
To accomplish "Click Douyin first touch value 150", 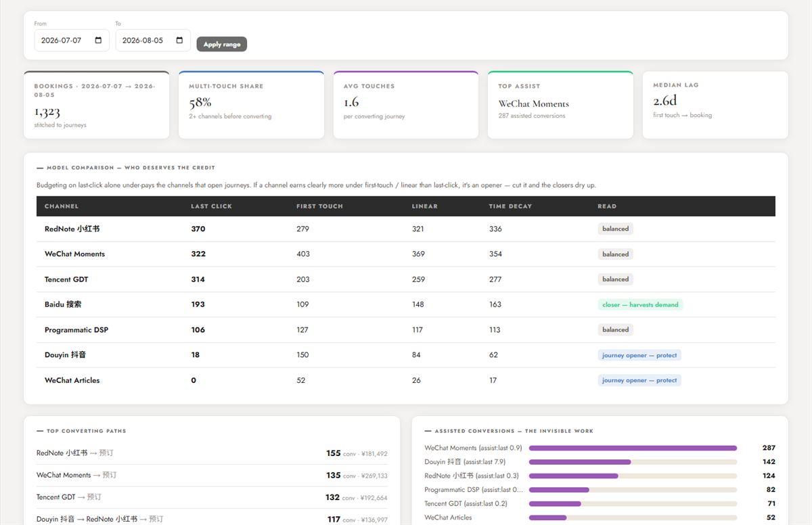I will (x=302, y=355).
